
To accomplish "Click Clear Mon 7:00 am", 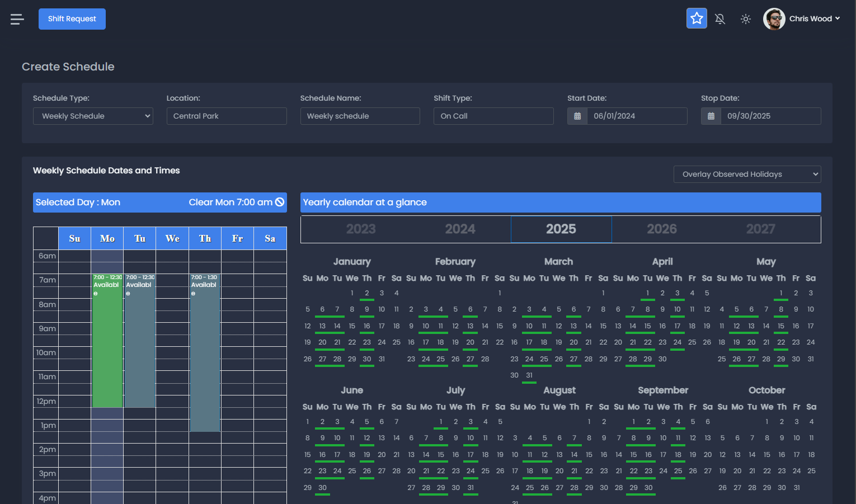I will tap(231, 202).
